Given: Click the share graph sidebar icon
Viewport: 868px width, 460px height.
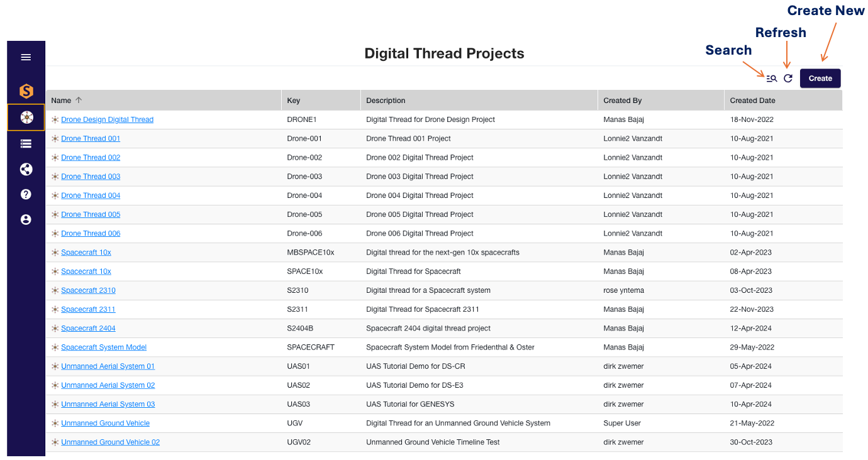Looking at the screenshot, I should 26,169.
